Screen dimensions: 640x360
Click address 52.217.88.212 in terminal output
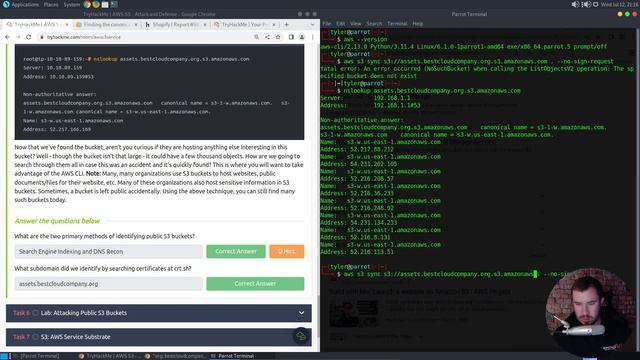click(x=372, y=149)
